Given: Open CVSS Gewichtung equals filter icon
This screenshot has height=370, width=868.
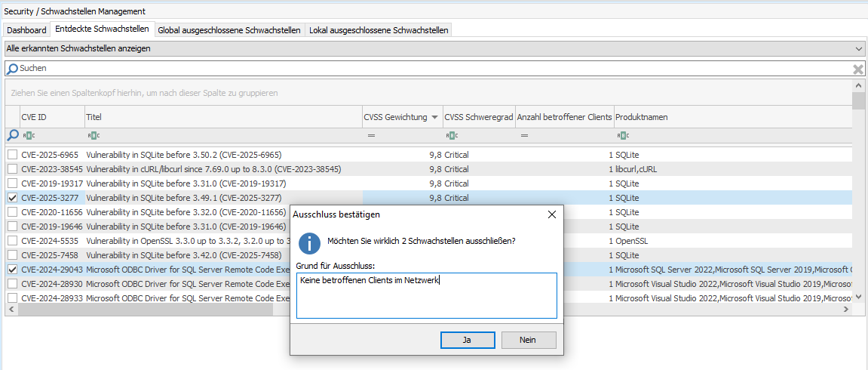Looking at the screenshot, I should click(371, 136).
